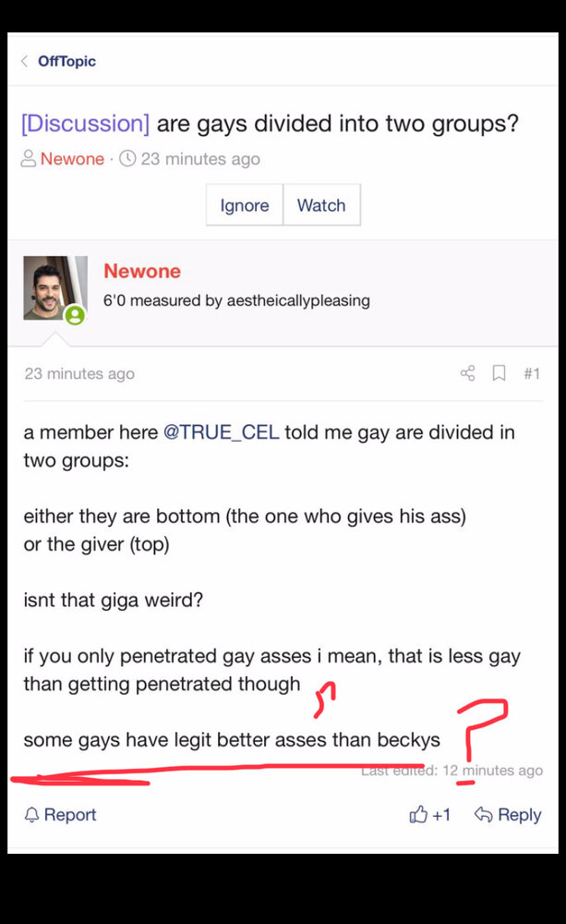
Task: Open thread author Newone under the title
Action: coord(72,159)
